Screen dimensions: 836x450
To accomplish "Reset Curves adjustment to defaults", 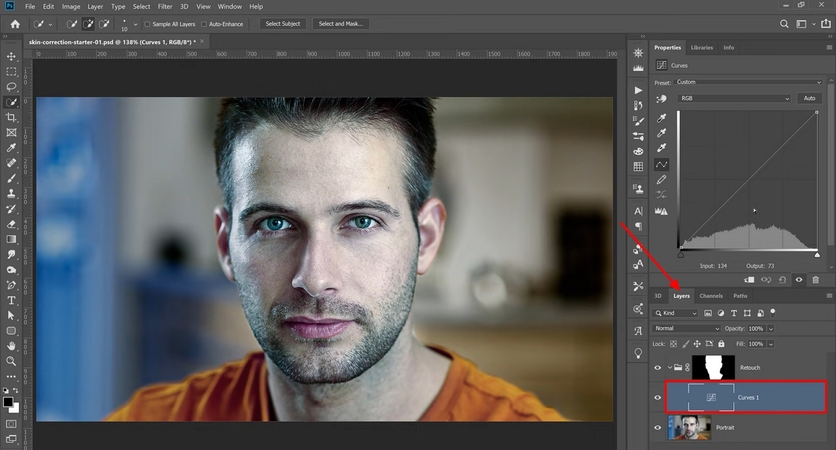I will pos(785,280).
